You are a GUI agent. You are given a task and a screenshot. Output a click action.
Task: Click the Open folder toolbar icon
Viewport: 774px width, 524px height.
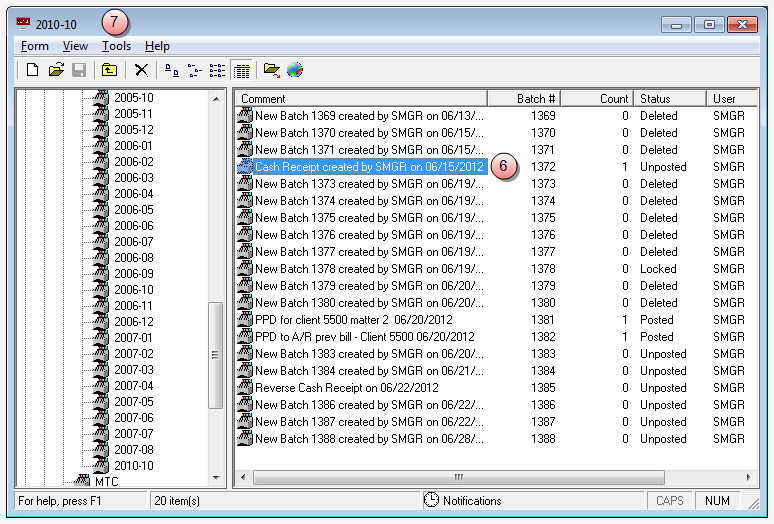coord(56,70)
